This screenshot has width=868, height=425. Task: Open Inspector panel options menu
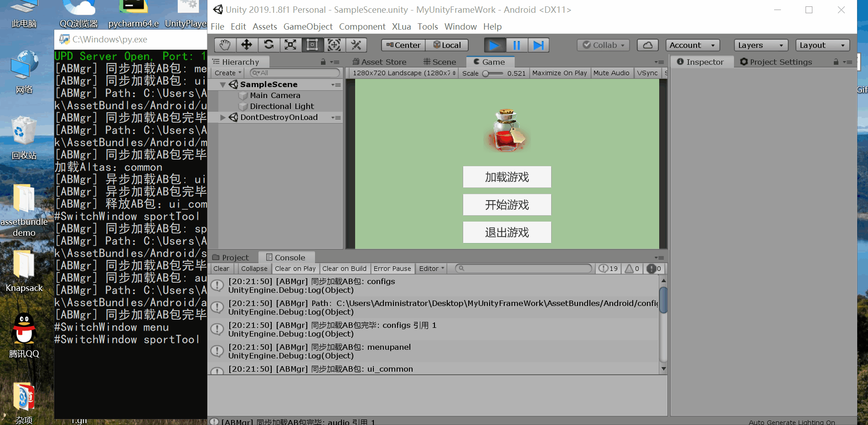coord(847,62)
